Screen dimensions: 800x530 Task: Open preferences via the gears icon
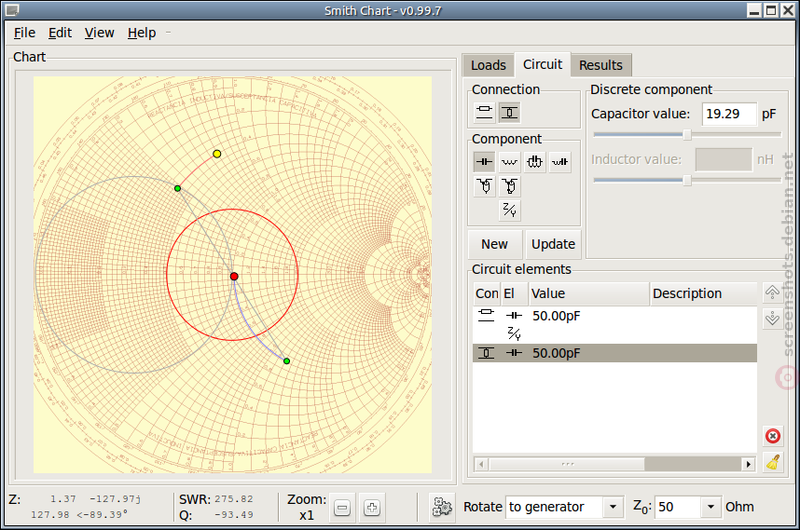(442, 507)
